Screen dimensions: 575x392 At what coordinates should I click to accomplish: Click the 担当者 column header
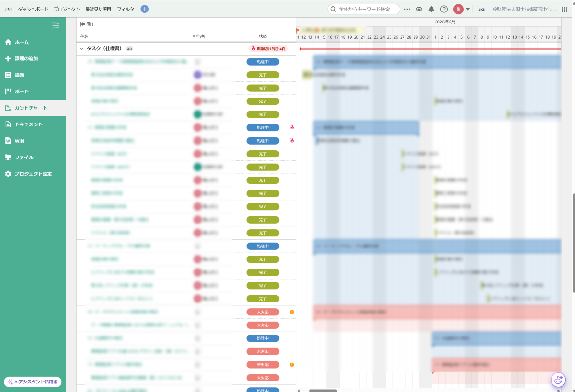199,36
